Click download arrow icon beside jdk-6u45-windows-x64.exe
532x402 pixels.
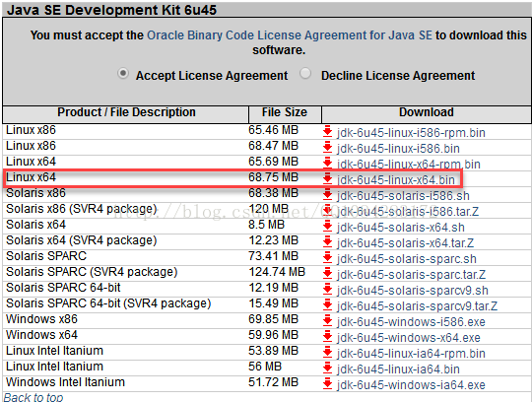(327, 337)
